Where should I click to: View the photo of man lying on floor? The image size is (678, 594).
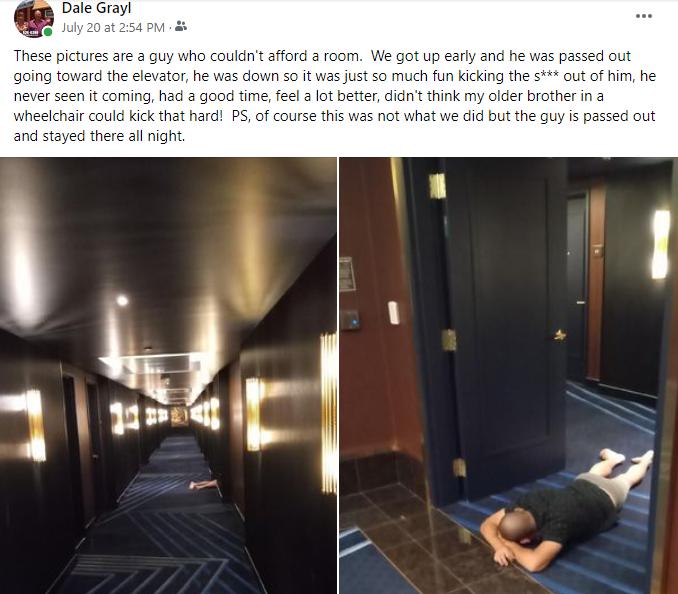[x=508, y=375]
